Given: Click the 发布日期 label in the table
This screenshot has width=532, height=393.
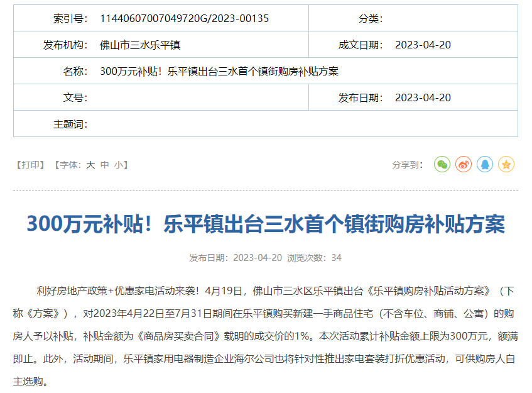Looking at the screenshot, I should click(361, 98).
